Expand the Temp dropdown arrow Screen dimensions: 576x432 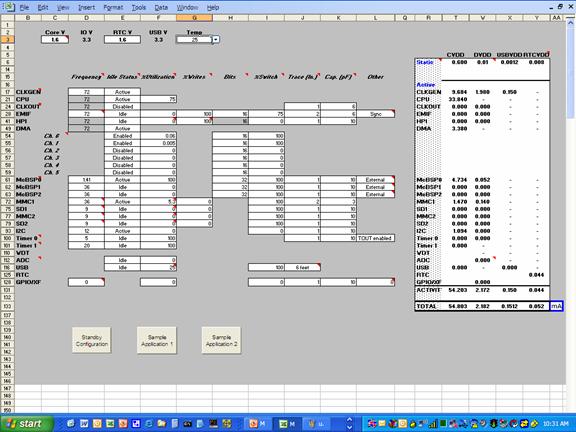(x=216, y=39)
